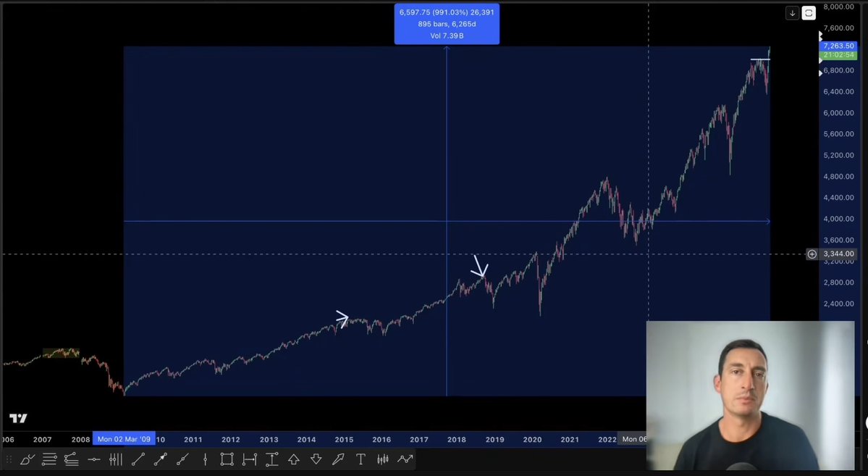Click 2013 on the time axis

[269, 440]
